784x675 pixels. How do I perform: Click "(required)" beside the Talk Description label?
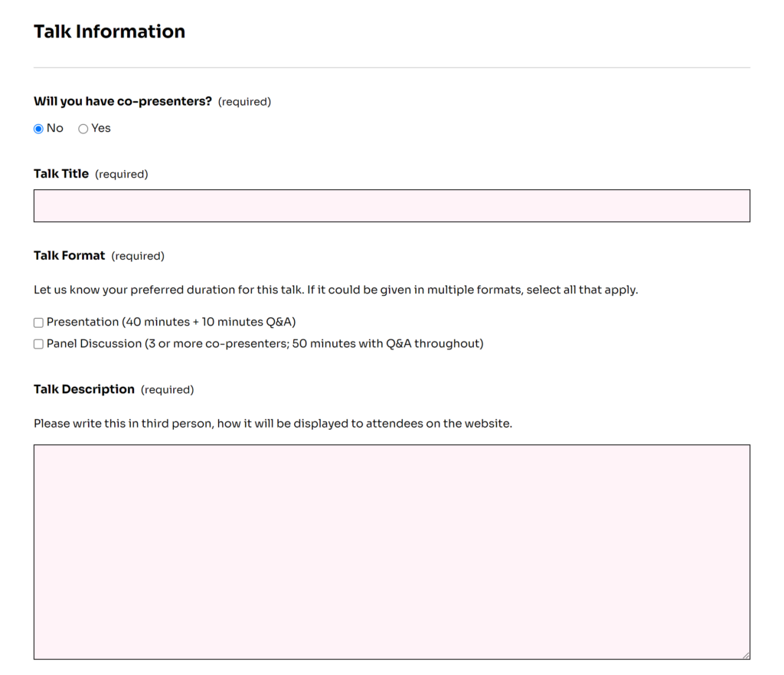168,390
